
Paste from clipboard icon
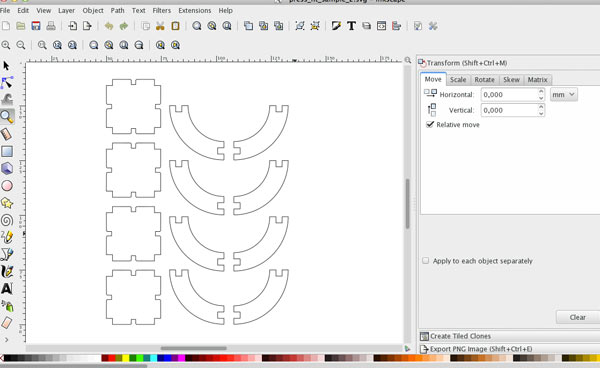coord(175,26)
